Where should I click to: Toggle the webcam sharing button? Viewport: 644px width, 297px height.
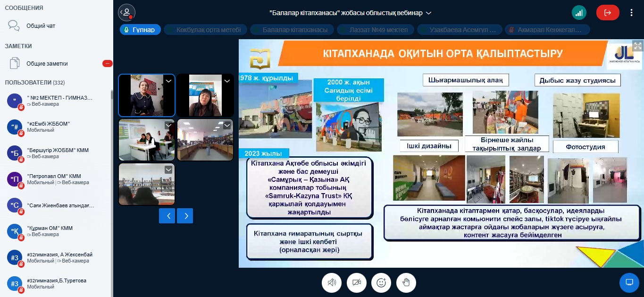(x=356, y=282)
